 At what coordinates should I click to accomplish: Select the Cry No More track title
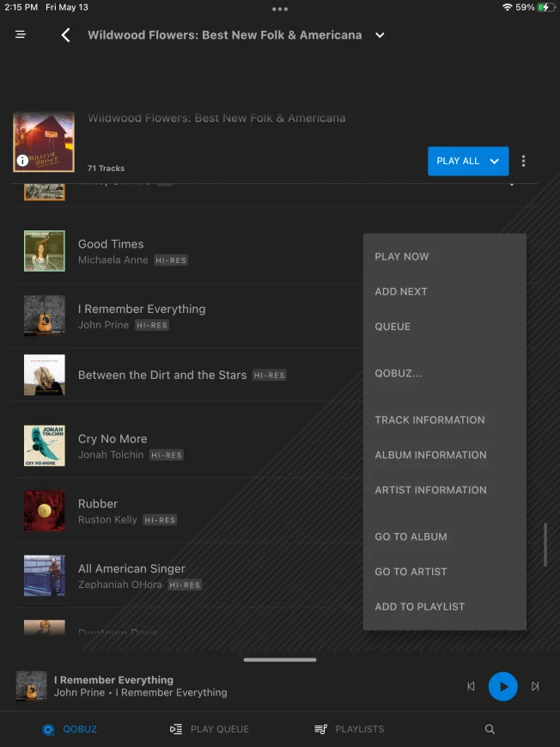[x=113, y=438]
